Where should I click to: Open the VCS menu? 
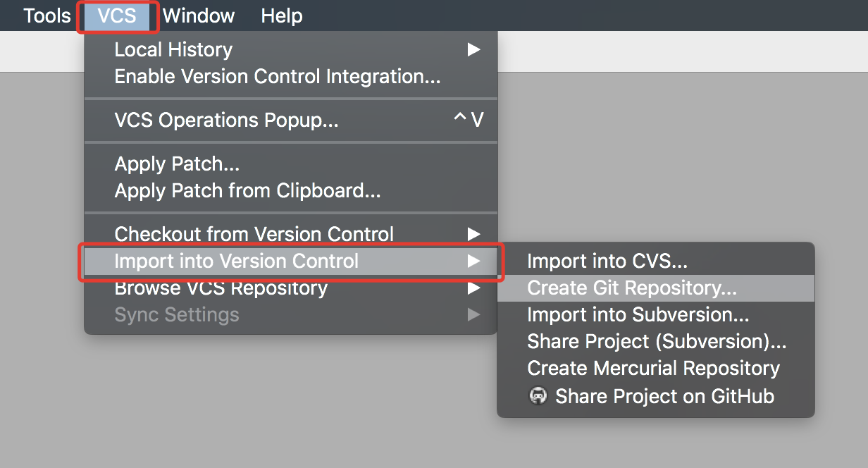click(x=117, y=16)
